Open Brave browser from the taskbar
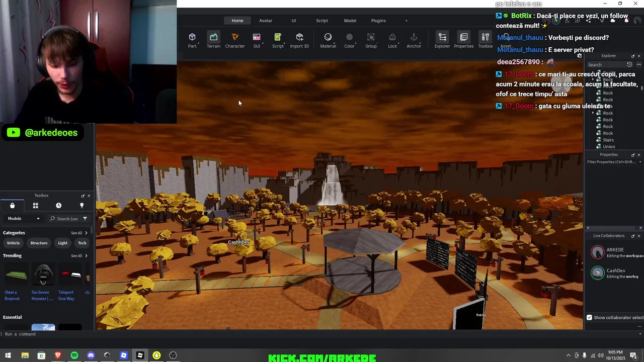 coord(58,355)
